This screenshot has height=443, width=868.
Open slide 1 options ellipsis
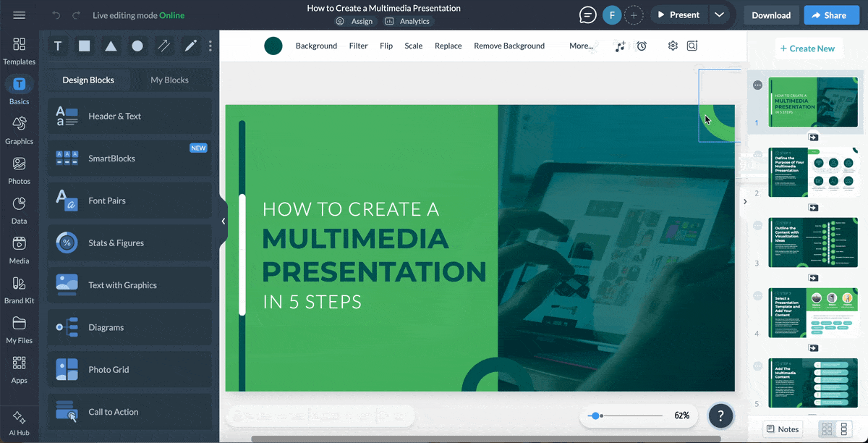coord(757,85)
